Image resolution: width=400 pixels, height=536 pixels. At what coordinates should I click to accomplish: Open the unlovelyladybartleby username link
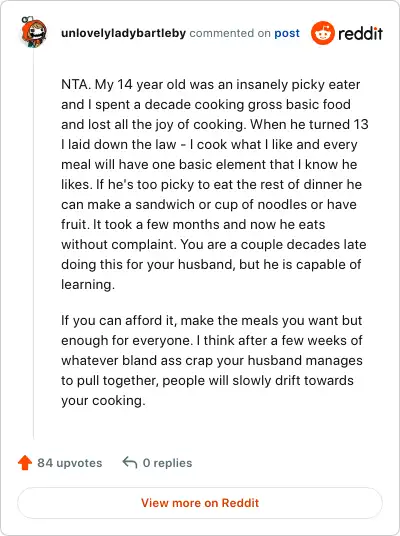123,33
